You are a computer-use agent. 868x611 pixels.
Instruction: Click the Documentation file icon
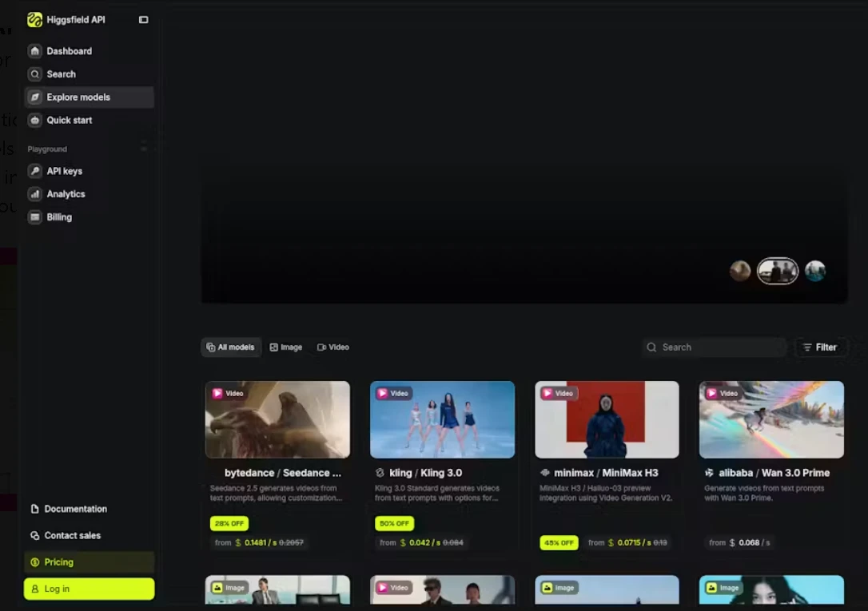[35, 509]
